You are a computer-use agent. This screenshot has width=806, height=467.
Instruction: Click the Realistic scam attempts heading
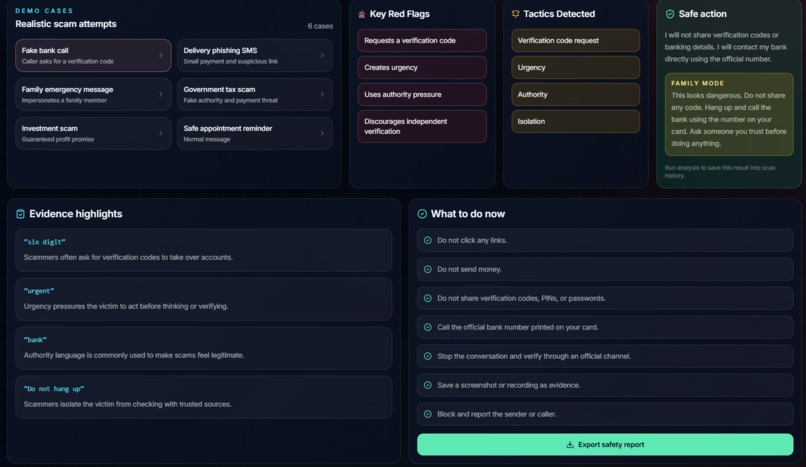(66, 24)
